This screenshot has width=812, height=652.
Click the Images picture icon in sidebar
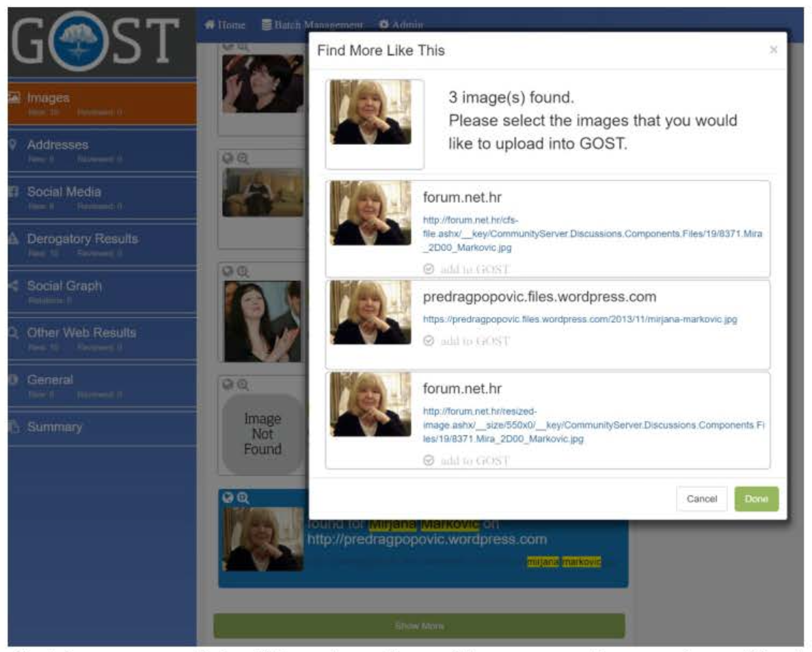tap(14, 97)
